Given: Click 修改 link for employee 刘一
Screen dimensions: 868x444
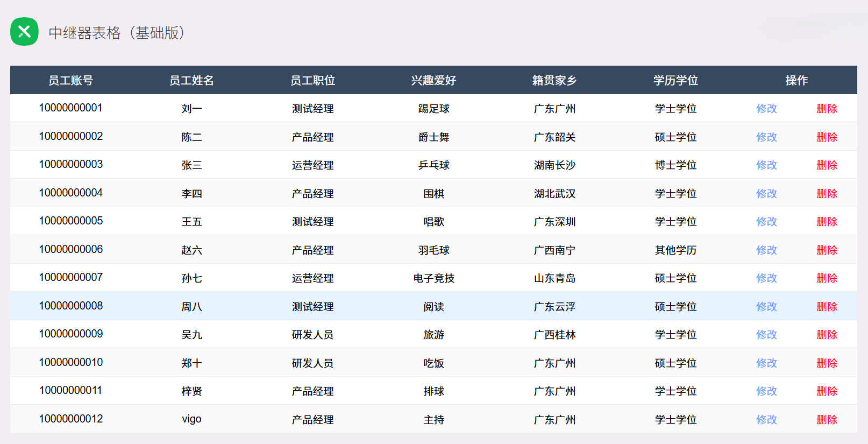Looking at the screenshot, I should click(x=766, y=109).
